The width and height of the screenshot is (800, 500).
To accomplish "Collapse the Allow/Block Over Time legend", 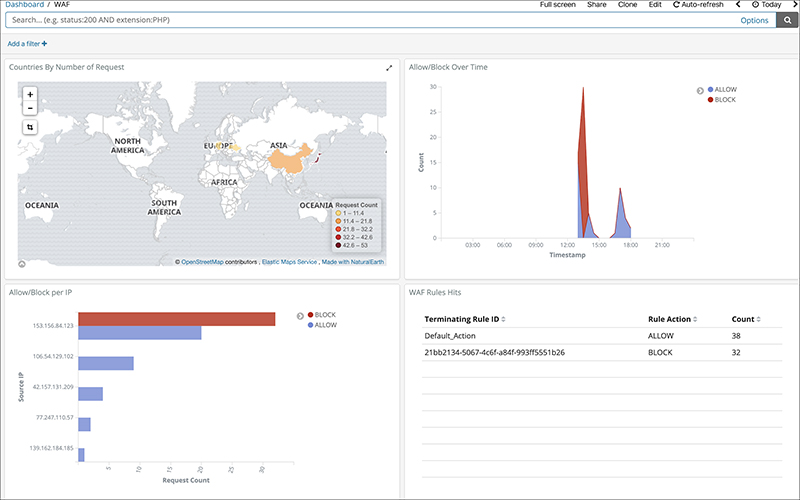I will tap(700, 91).
